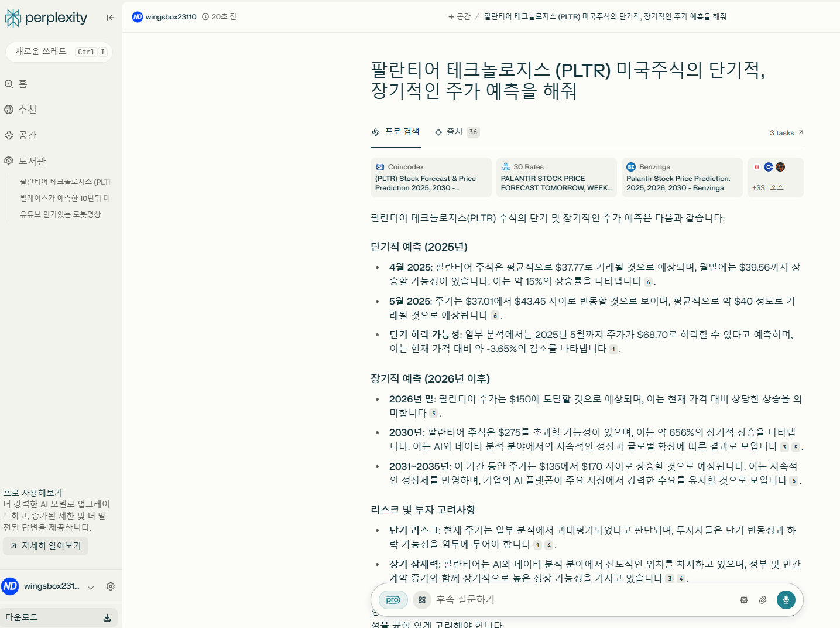Switch to 출처 36 sources tab
This screenshot has width=840, height=628.
[457, 132]
